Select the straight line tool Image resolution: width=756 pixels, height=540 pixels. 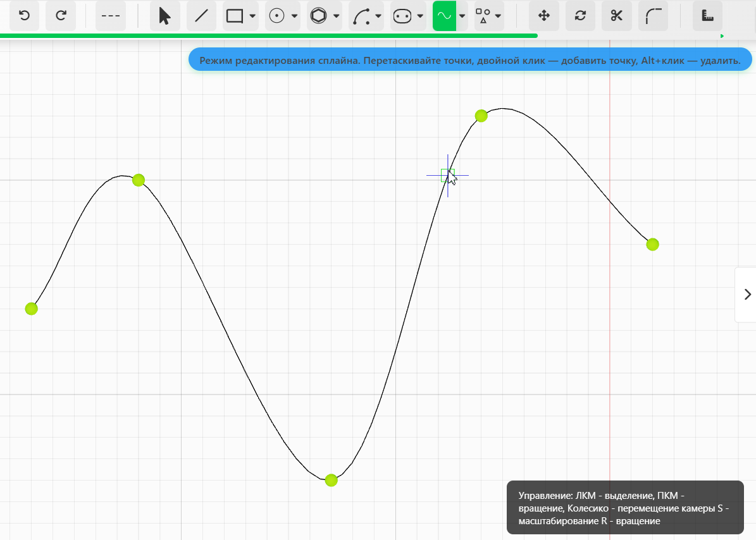click(x=202, y=16)
